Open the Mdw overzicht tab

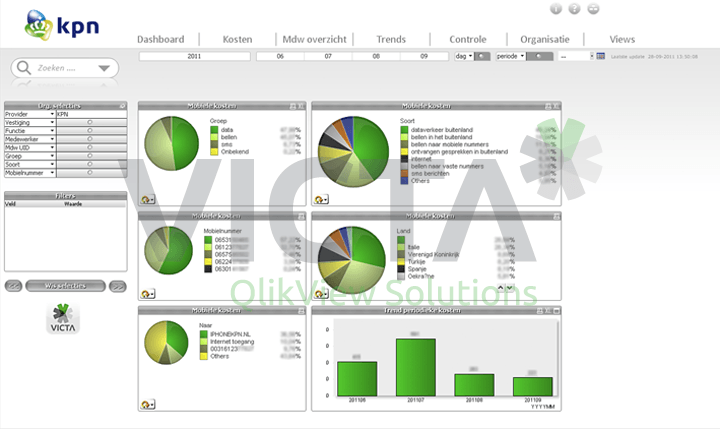315,40
